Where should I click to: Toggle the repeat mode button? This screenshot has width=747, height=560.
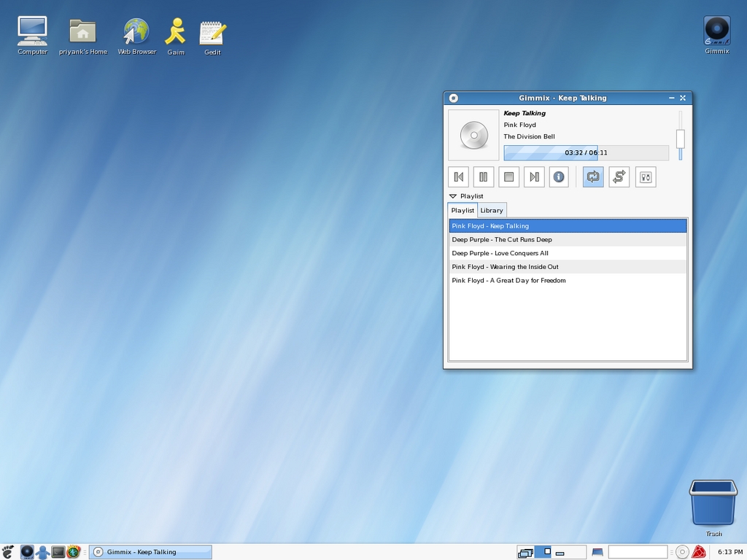(x=593, y=177)
